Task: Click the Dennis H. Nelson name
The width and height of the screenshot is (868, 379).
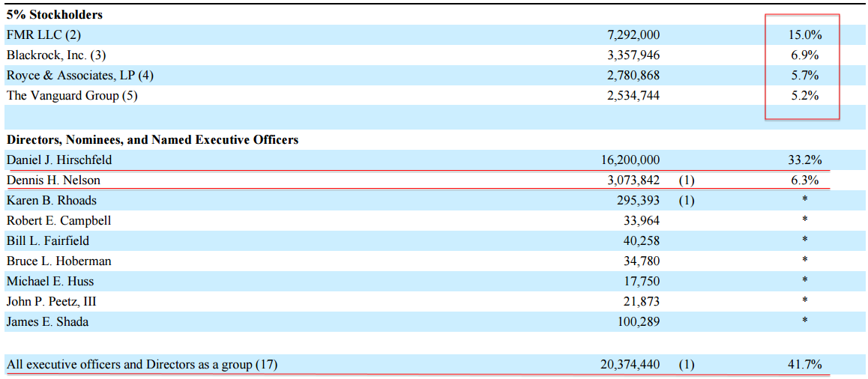Action: point(53,181)
